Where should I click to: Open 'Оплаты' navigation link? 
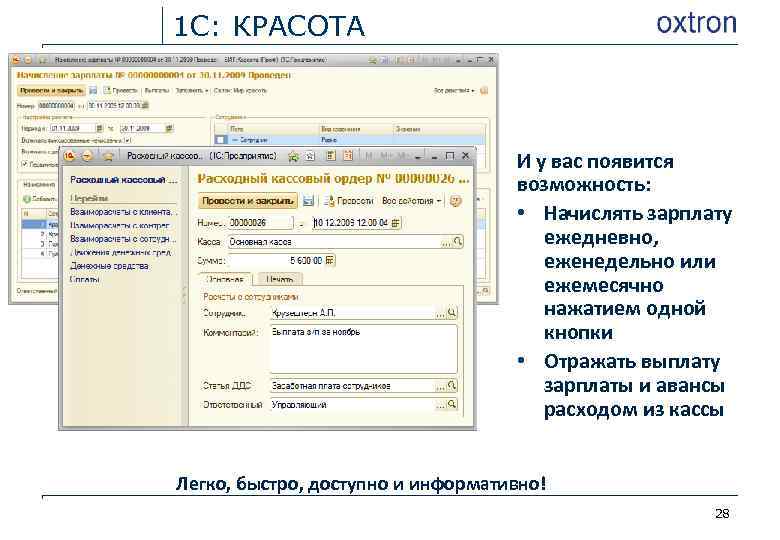[85, 279]
